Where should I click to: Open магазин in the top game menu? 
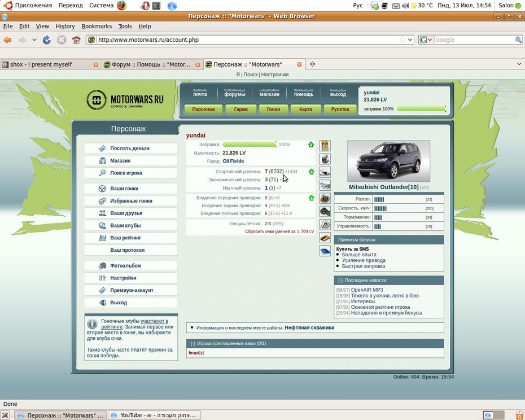tap(269, 94)
